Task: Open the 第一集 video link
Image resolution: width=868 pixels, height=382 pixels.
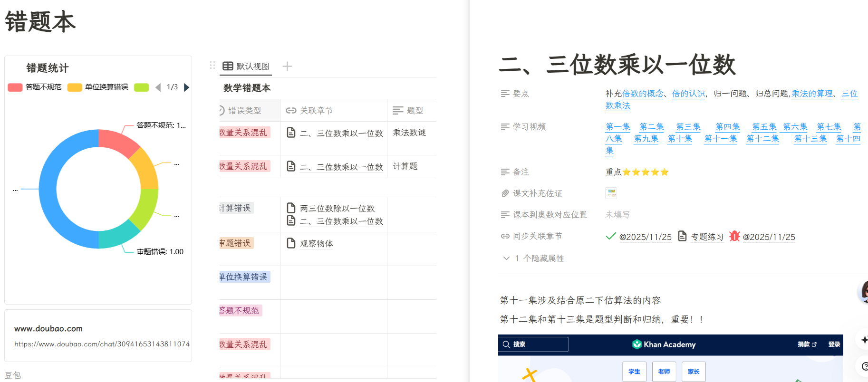Action: coord(617,127)
